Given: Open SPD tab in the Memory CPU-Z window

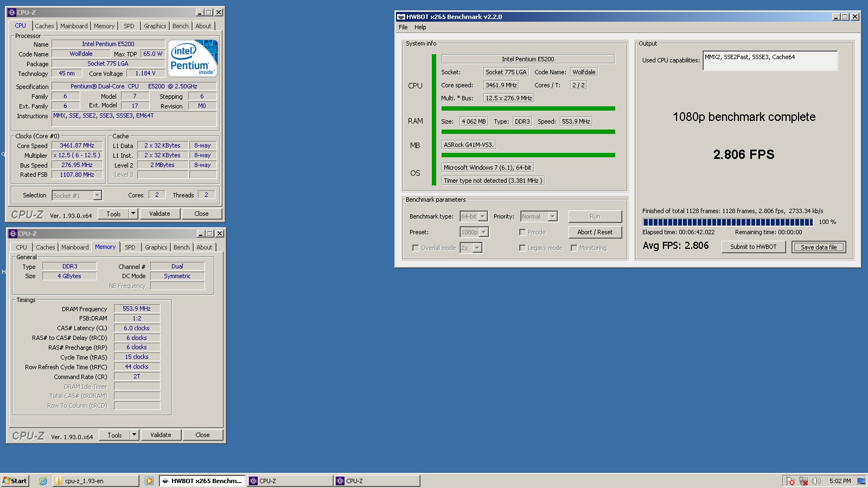Looking at the screenshot, I should coord(130,247).
